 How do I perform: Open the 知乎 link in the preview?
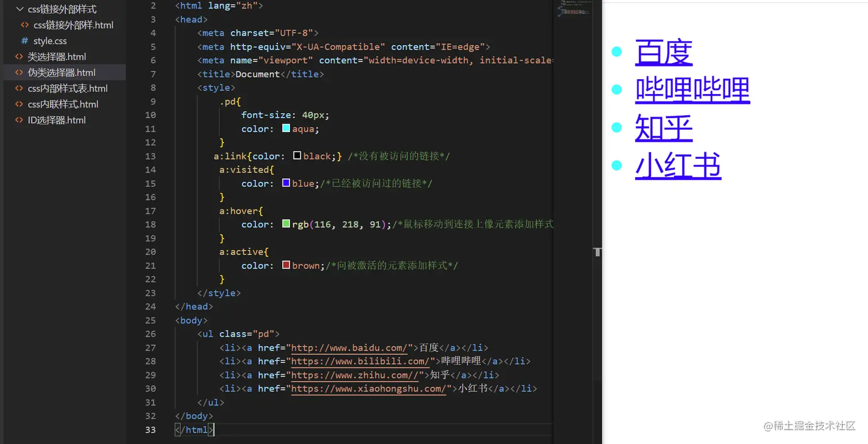pyautogui.click(x=663, y=128)
